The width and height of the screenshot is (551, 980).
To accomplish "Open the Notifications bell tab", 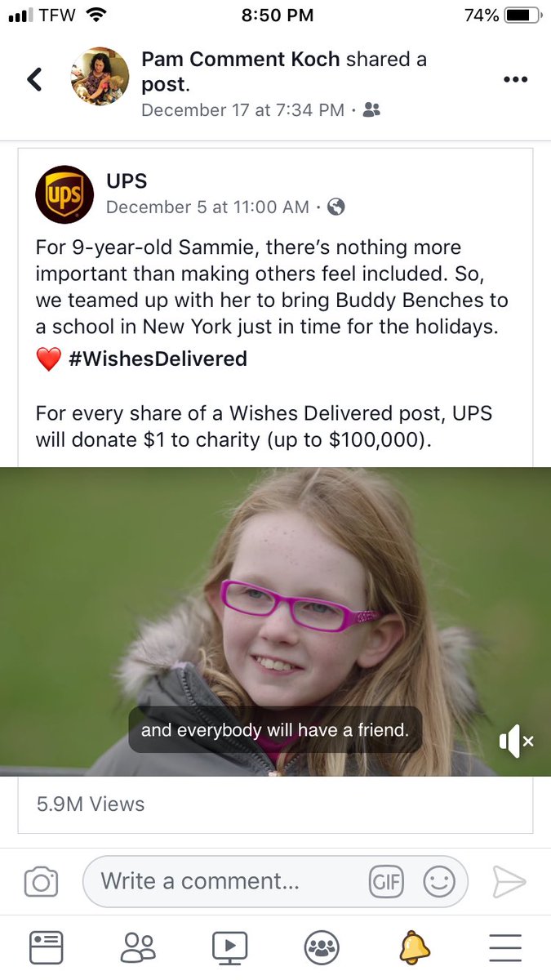I will click(415, 948).
